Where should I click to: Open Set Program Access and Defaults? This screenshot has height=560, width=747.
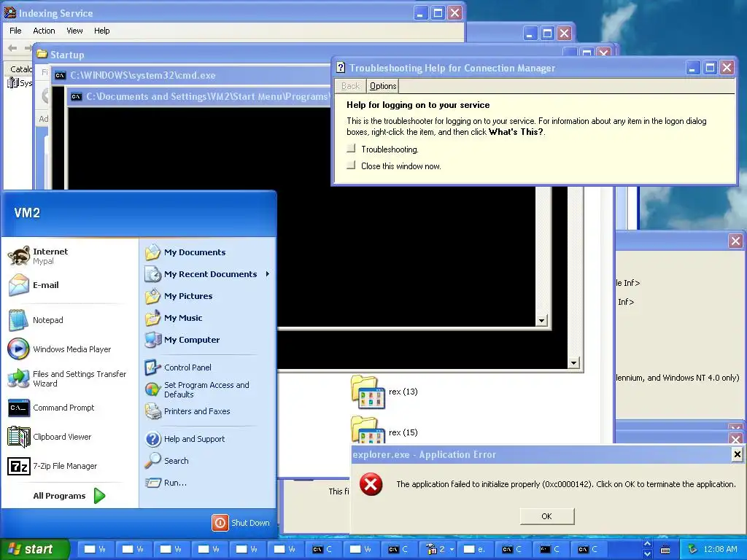coord(208,389)
